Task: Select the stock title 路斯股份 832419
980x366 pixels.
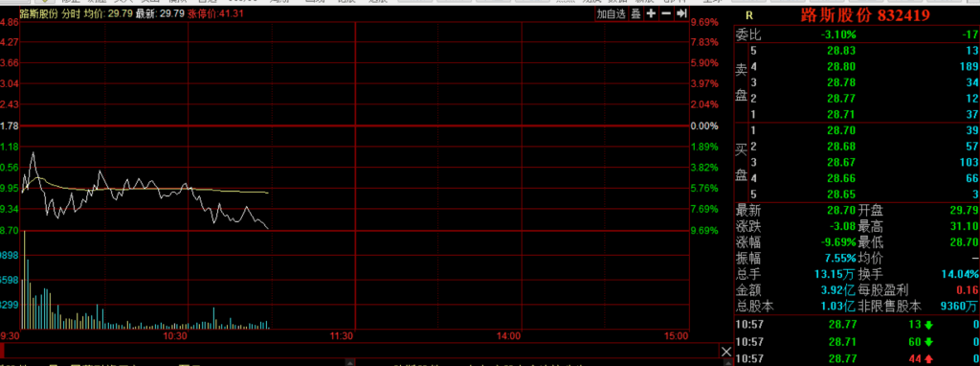Action: pyautogui.click(x=865, y=15)
